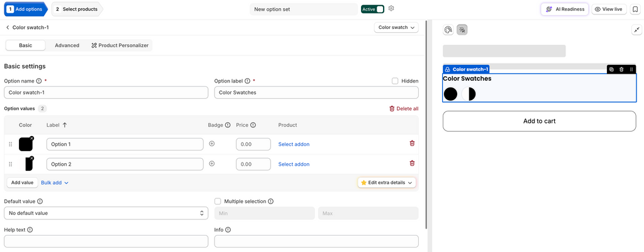Add a badge to Option 2
644x252 pixels.
[x=212, y=163]
